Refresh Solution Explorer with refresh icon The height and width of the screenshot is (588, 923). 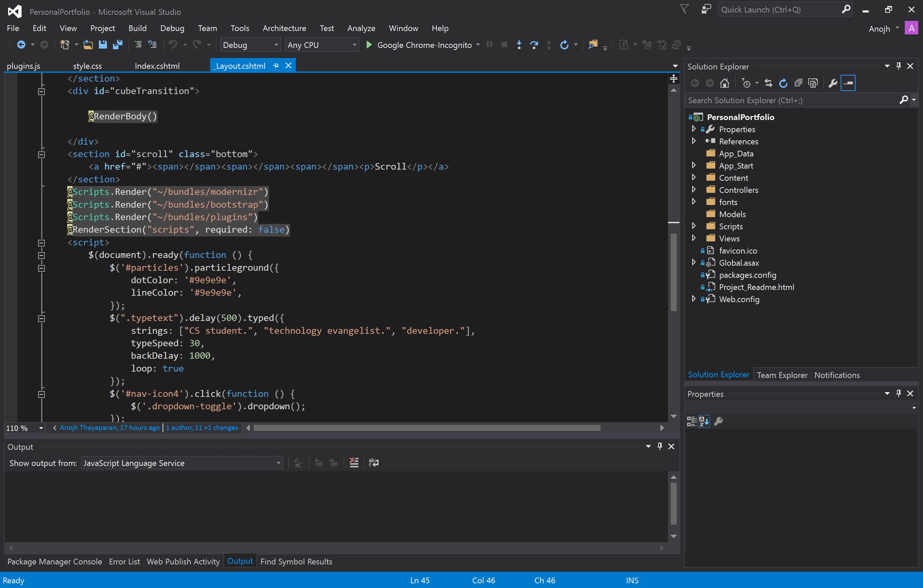(x=783, y=83)
